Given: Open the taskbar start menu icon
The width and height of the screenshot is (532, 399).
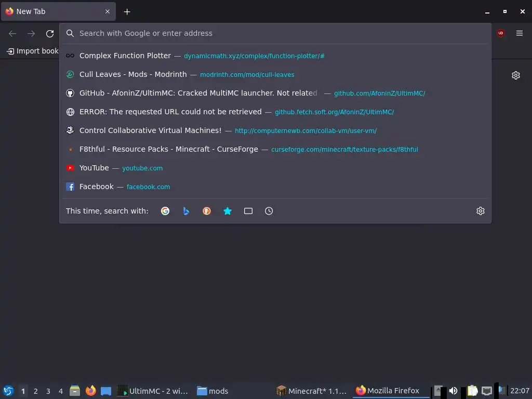Looking at the screenshot, I should click(x=8, y=391).
